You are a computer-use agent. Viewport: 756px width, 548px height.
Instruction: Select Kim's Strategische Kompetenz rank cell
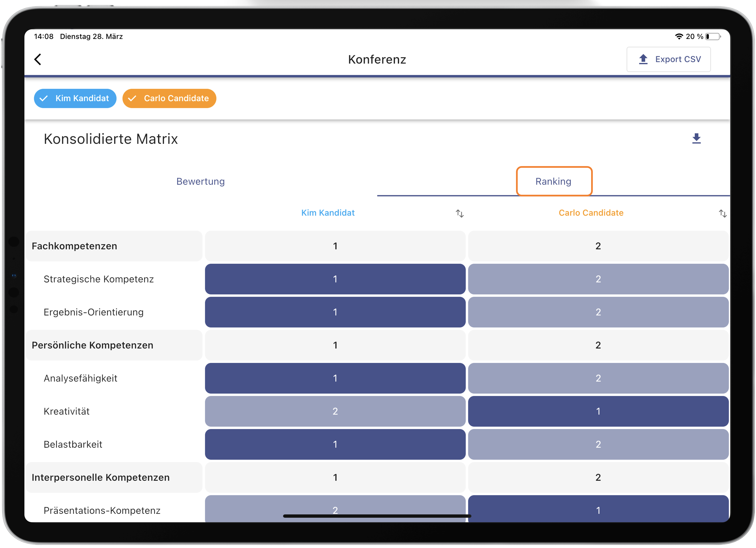pyautogui.click(x=335, y=279)
